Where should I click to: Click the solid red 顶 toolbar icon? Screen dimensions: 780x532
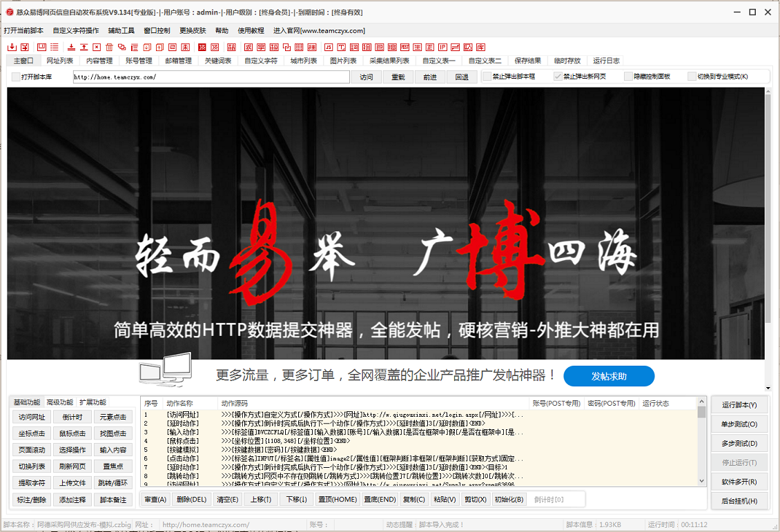[201, 47]
